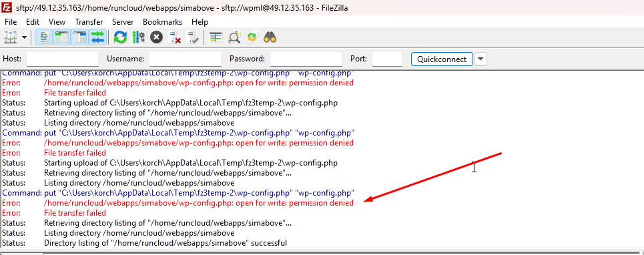Expand the Site Manager dropdown arrow
Screen dimensions: 644x255
pos(24,38)
